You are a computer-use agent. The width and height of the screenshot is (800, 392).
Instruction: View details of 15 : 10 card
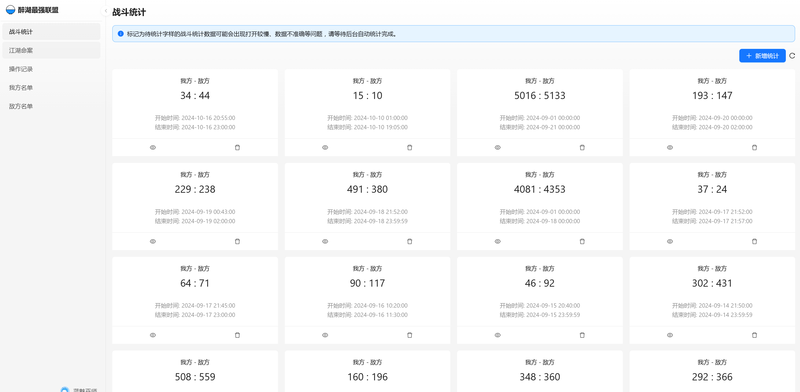coord(325,148)
